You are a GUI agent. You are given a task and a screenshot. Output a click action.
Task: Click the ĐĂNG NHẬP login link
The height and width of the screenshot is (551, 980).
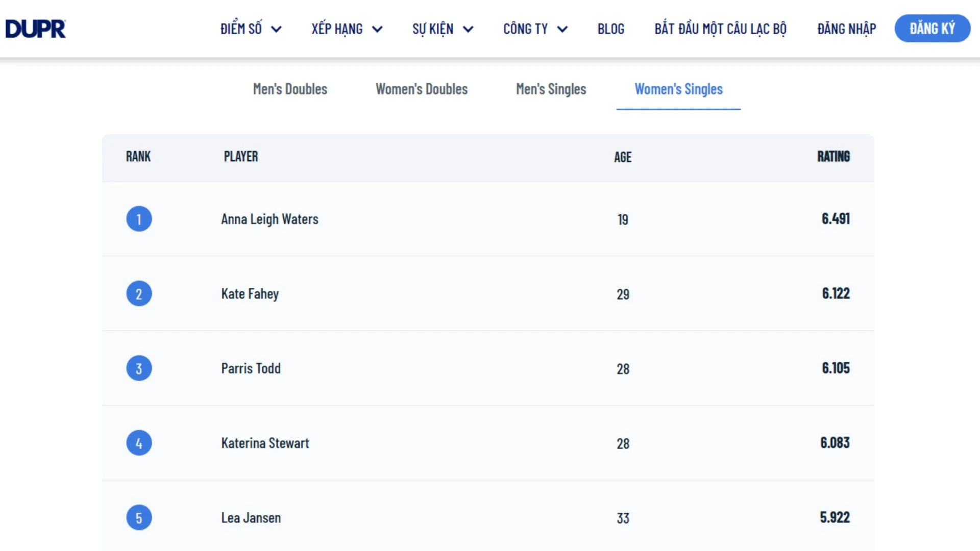pos(846,29)
